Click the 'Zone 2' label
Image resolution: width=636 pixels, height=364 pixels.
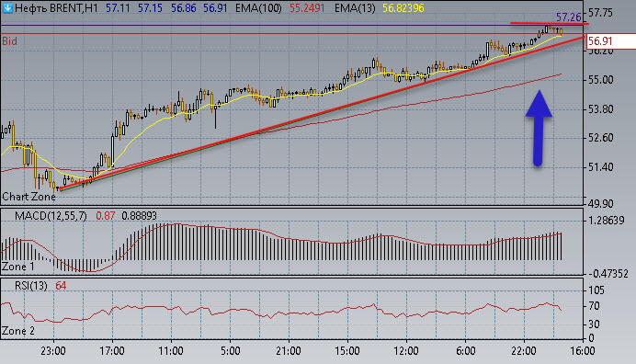tap(18, 331)
